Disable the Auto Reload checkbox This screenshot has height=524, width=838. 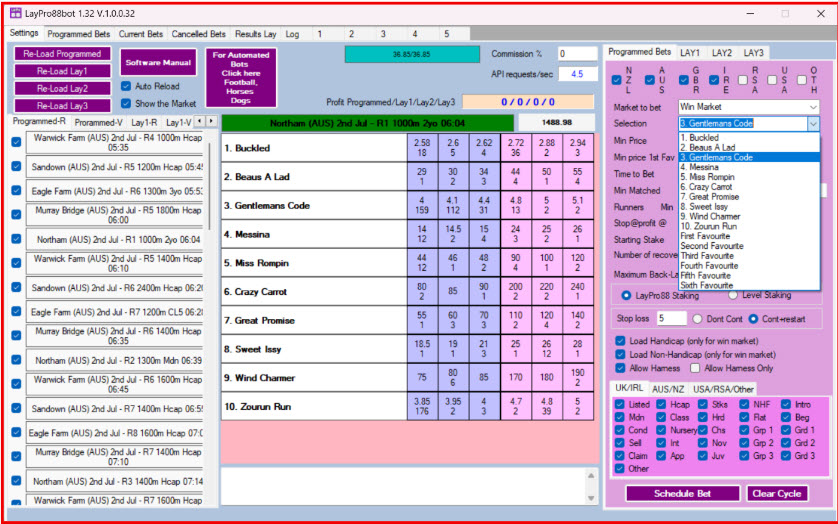coord(125,86)
